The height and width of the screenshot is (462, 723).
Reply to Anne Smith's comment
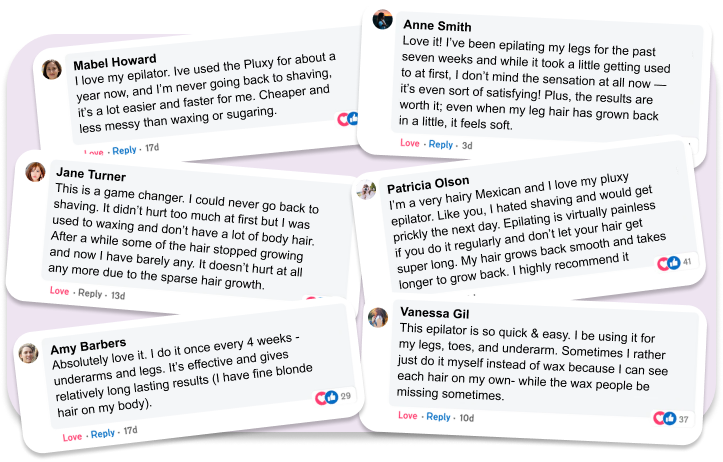(440, 145)
